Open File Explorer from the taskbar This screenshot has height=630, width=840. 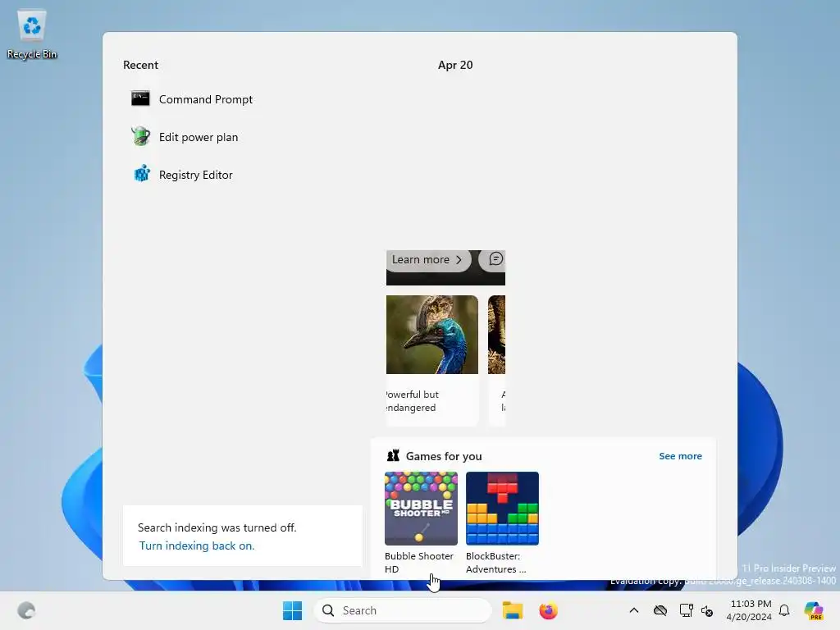click(x=512, y=610)
